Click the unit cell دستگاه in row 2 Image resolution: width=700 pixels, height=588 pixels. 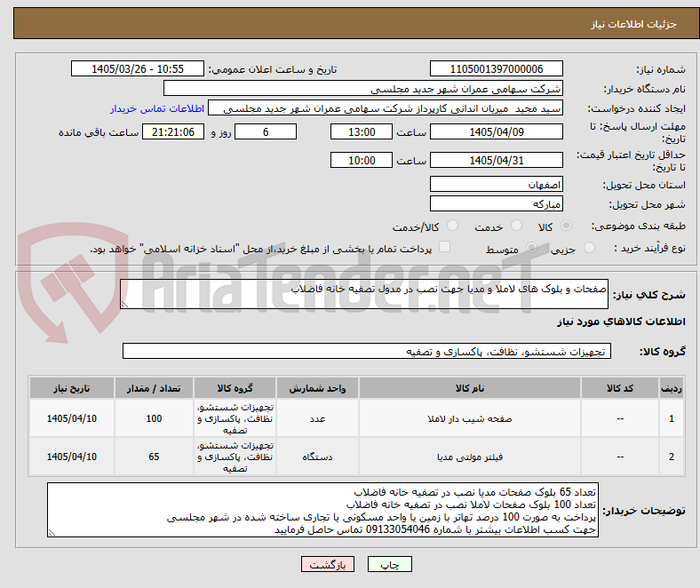click(317, 457)
